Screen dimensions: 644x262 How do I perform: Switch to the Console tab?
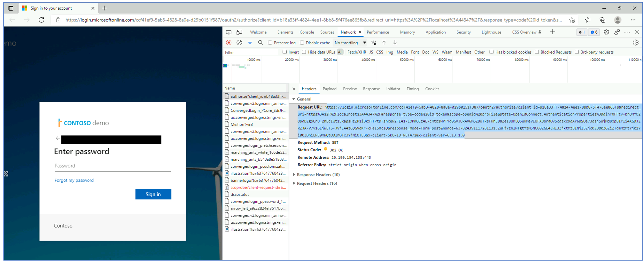(307, 32)
